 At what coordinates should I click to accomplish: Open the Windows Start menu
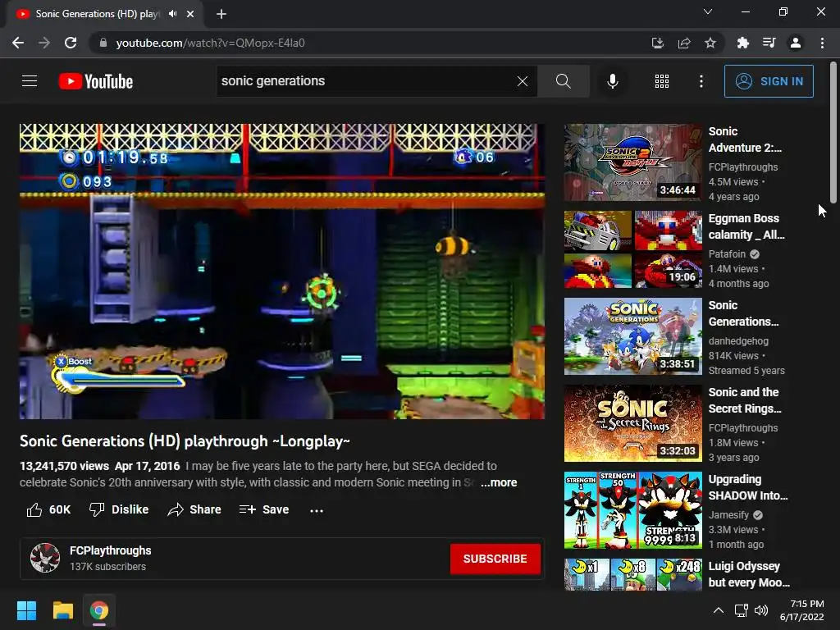coord(26,610)
